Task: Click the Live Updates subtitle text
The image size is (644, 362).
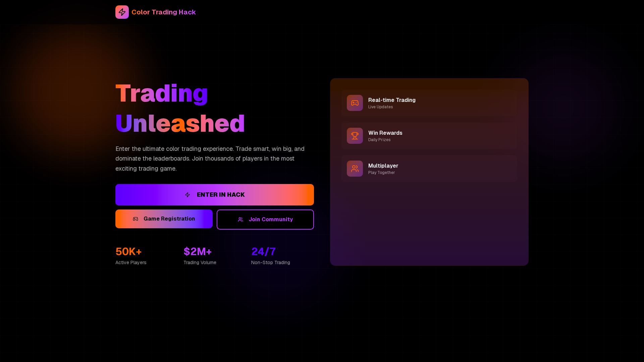Action: click(380, 107)
